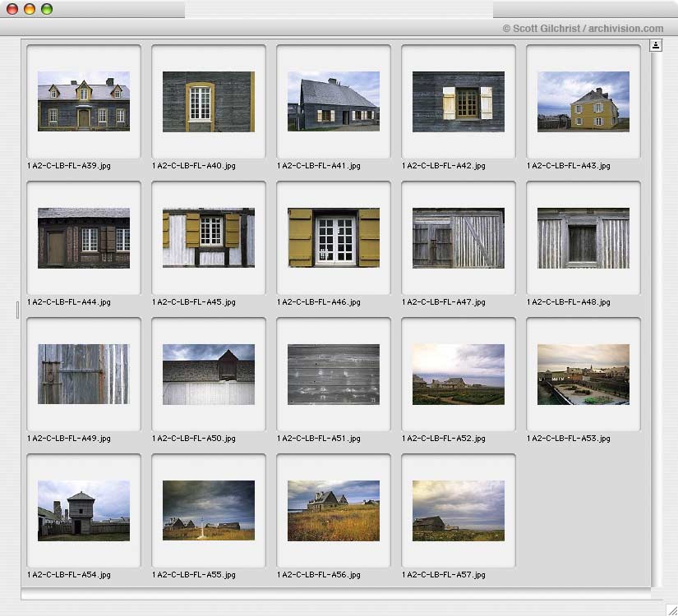
Task: Click the filename 1A2-C-LB-FL-A52.jpg label
Action: 444,439
